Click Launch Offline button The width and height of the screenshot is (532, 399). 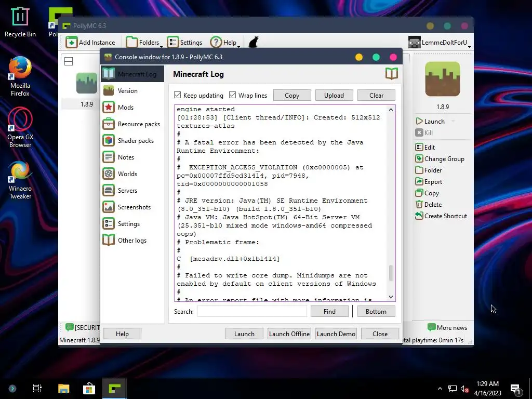point(289,334)
